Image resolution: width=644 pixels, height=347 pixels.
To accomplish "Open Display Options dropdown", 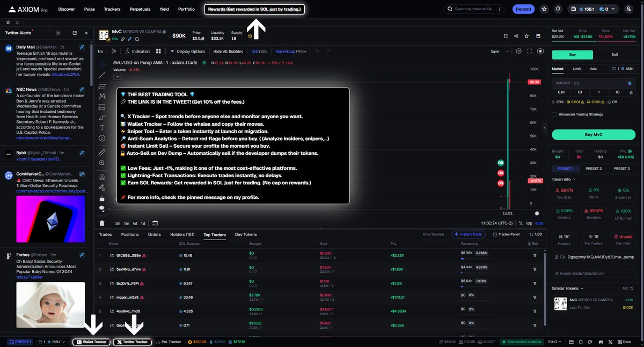I will (187, 52).
